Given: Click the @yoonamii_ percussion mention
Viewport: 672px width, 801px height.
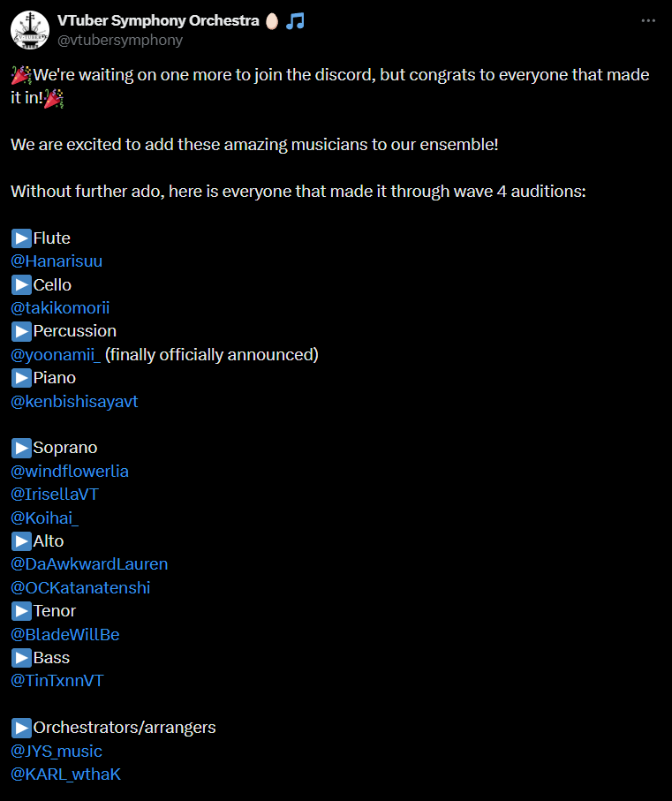Looking at the screenshot, I should [x=55, y=355].
